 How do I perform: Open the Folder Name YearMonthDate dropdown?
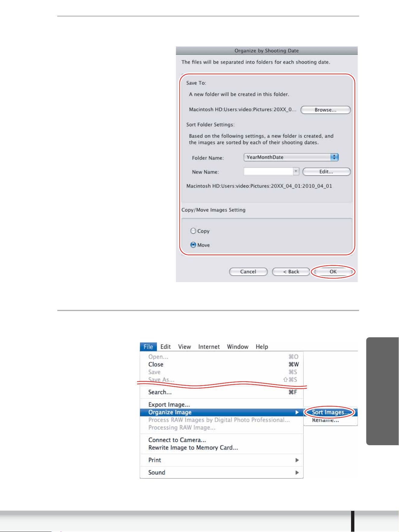tap(291, 157)
